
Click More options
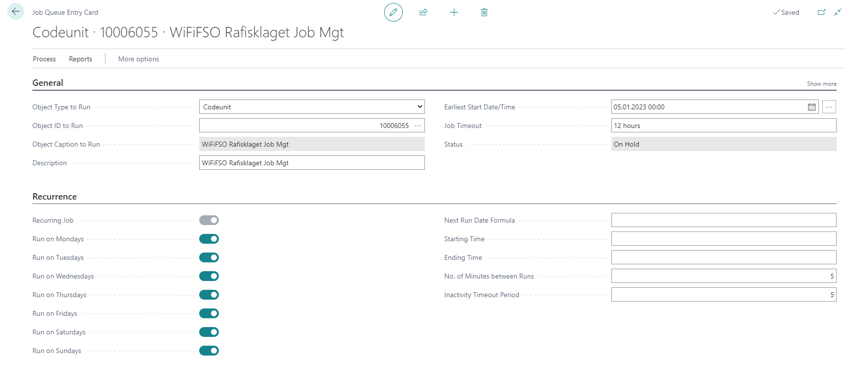pos(138,59)
